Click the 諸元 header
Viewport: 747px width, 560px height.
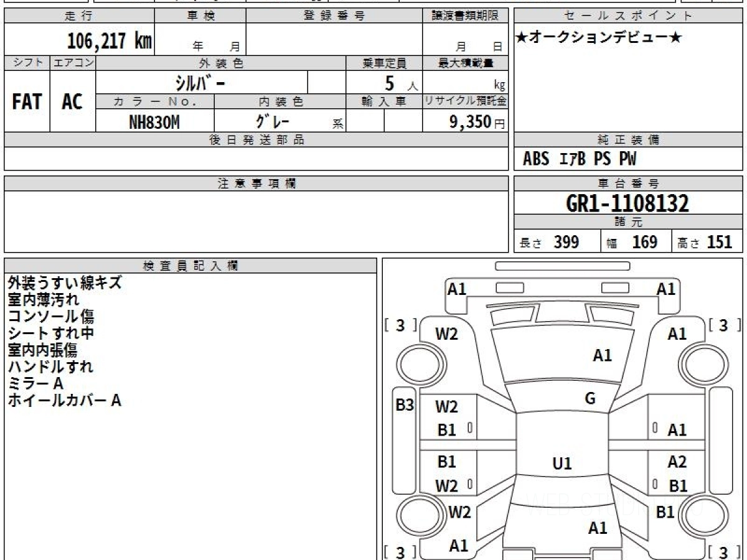(629, 222)
